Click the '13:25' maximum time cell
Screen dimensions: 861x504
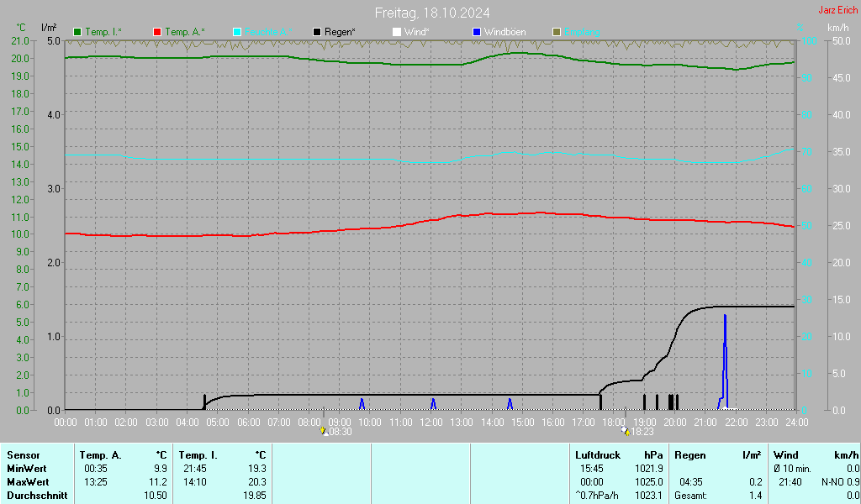tap(96, 482)
